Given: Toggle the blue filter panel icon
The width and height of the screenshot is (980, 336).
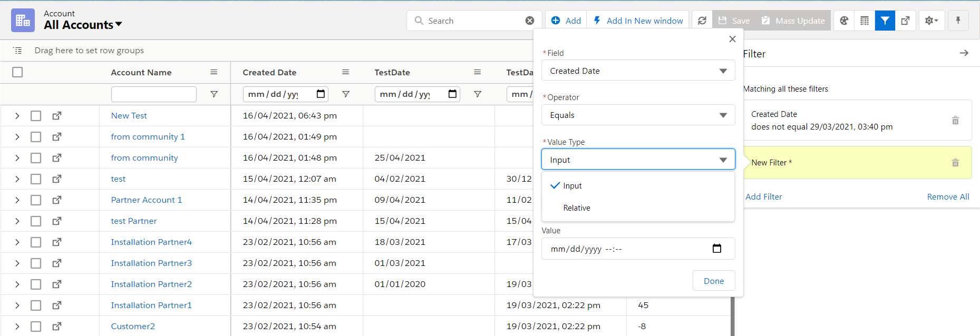Looking at the screenshot, I should click(885, 21).
